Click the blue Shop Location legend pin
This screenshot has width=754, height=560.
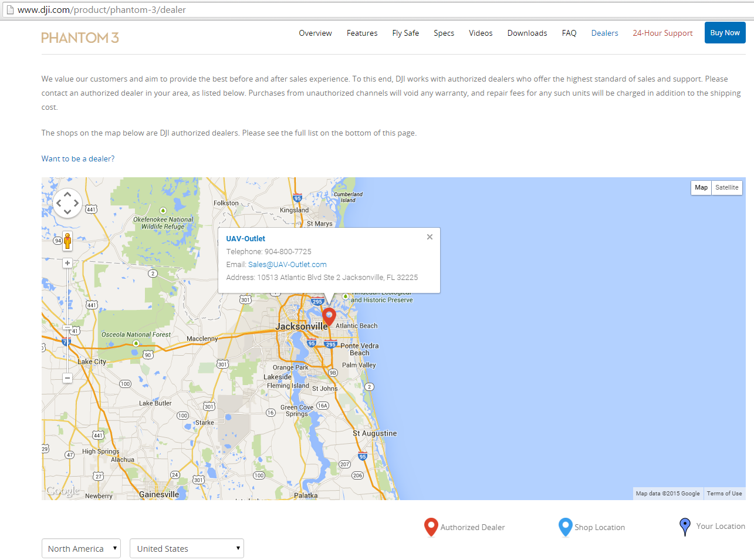point(565,527)
